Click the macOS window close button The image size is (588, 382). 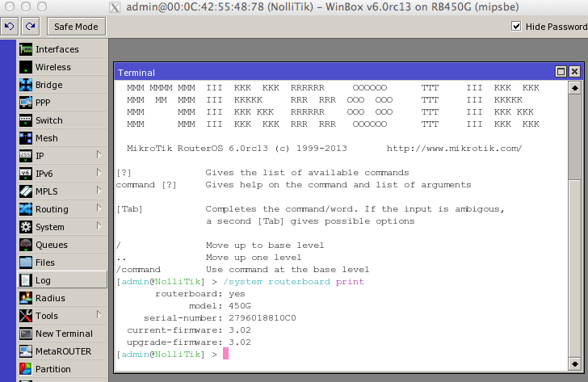[10, 6]
